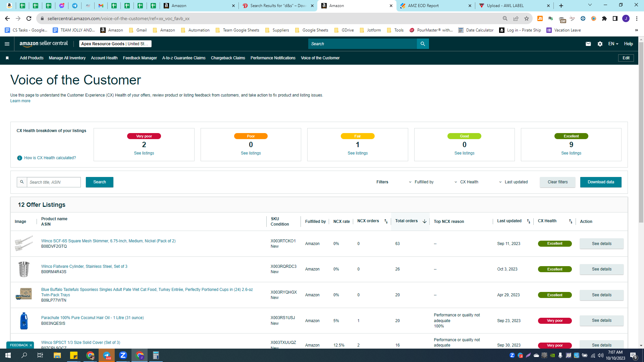See listings under Excellent
The image size is (644, 362).
coord(571,153)
